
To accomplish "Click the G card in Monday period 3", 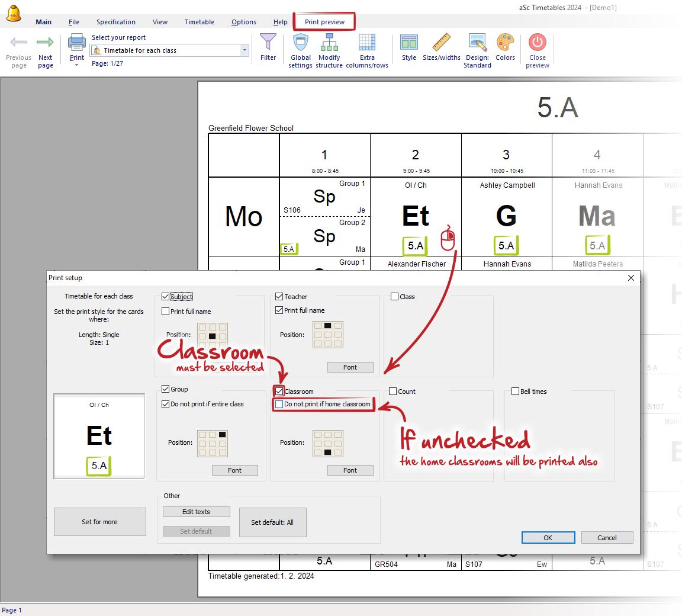I will click(x=507, y=217).
